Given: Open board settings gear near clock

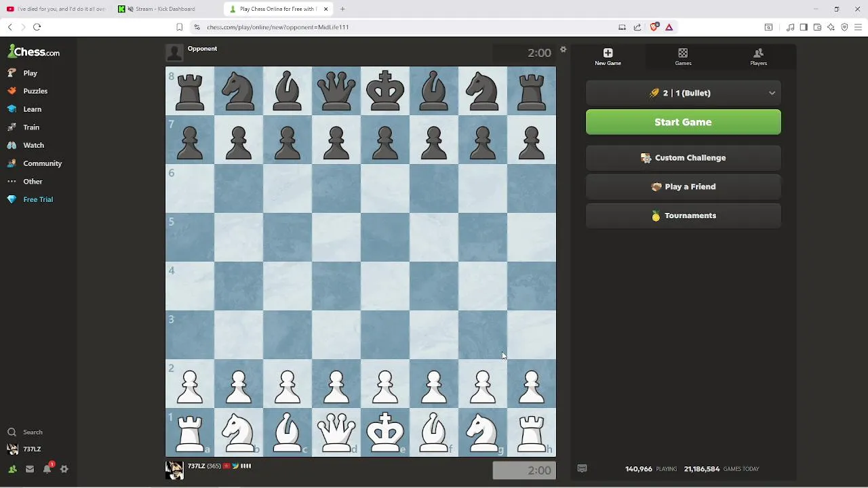Looking at the screenshot, I should (x=563, y=49).
